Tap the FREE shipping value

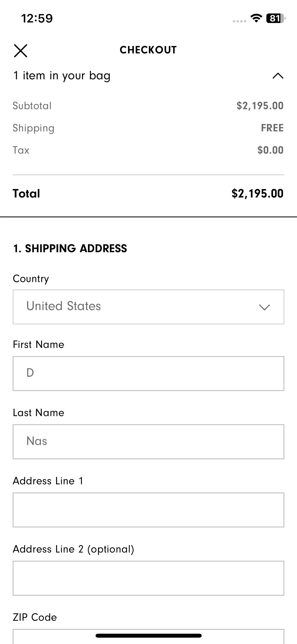pos(272,128)
